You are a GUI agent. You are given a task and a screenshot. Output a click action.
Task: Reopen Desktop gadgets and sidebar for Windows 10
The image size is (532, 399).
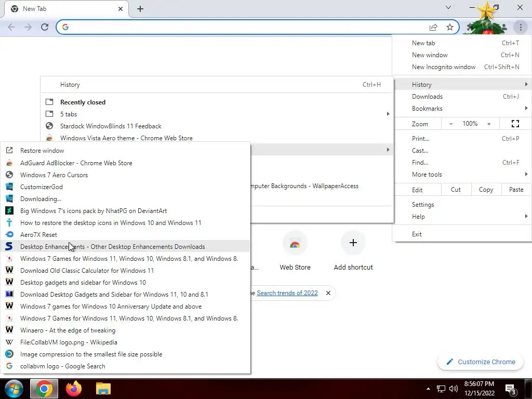click(x=125, y=282)
